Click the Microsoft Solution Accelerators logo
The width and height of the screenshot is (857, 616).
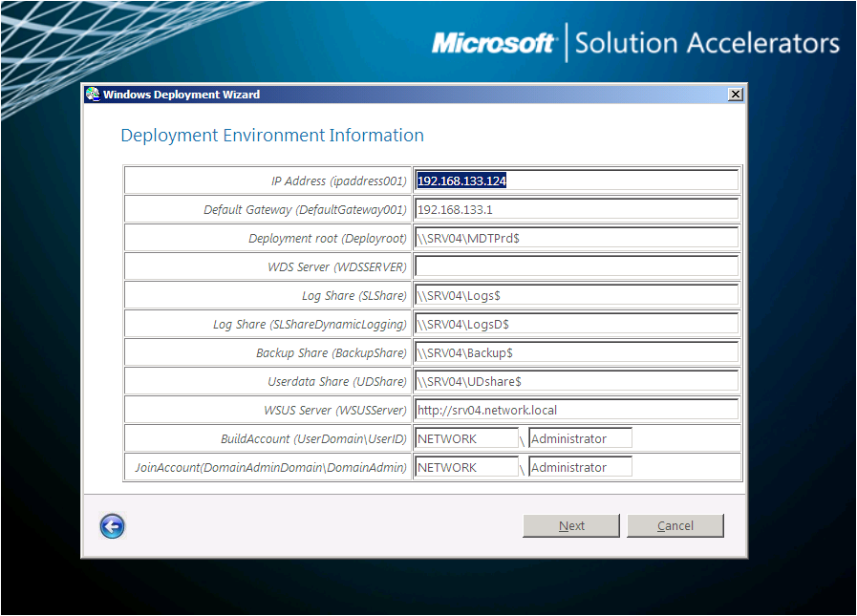[635, 43]
